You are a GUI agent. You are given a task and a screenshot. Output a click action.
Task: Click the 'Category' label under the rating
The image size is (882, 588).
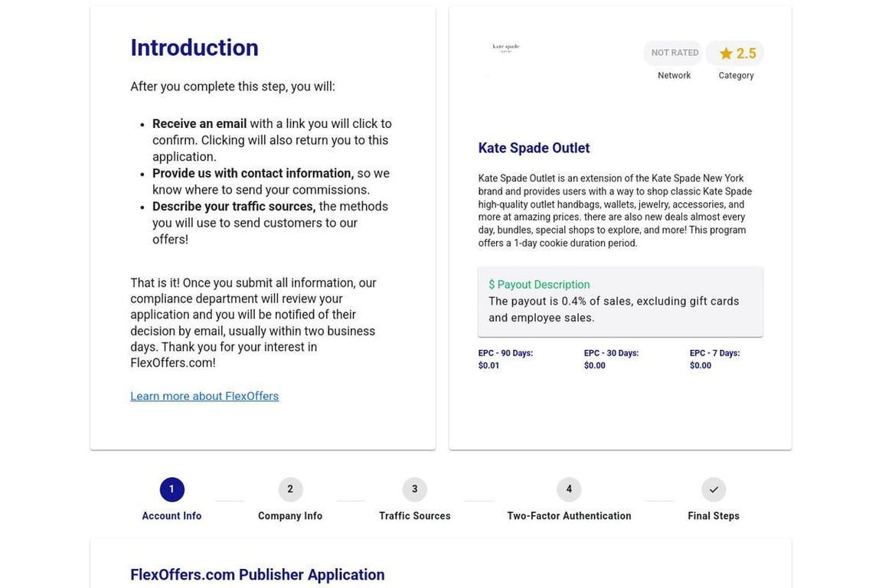pos(736,75)
